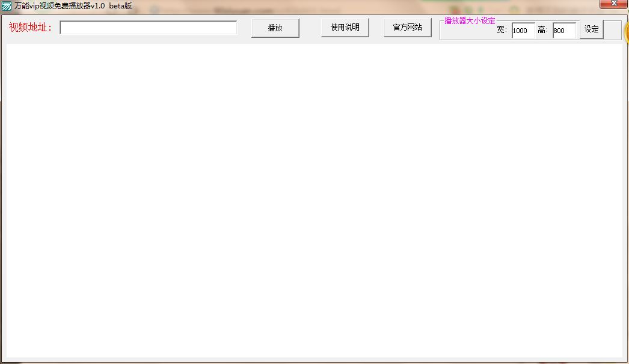This screenshot has width=629, height=364.
Task: Click the 视频地址 video URL input box
Action: (149, 27)
